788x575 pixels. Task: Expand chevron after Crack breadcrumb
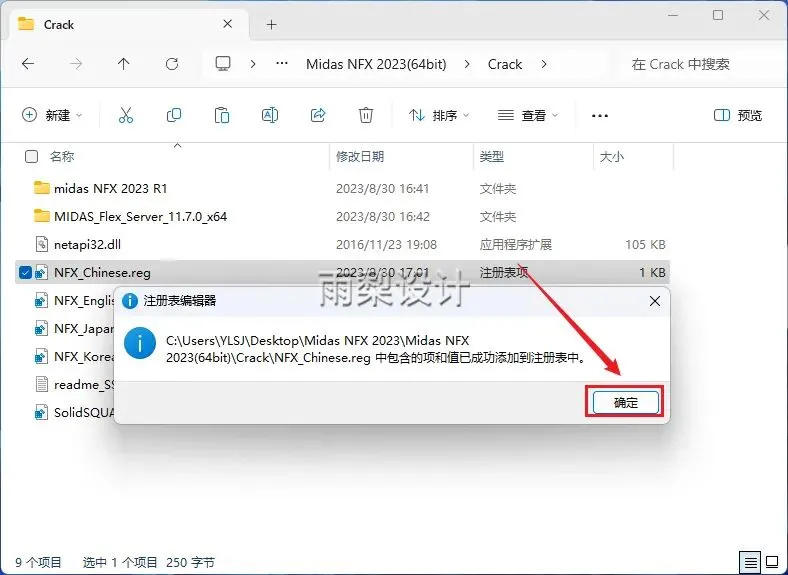coord(544,64)
